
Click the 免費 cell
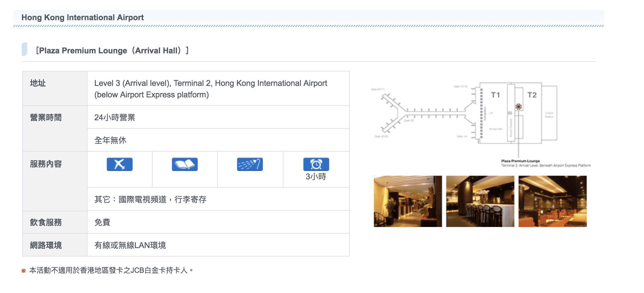(218, 222)
